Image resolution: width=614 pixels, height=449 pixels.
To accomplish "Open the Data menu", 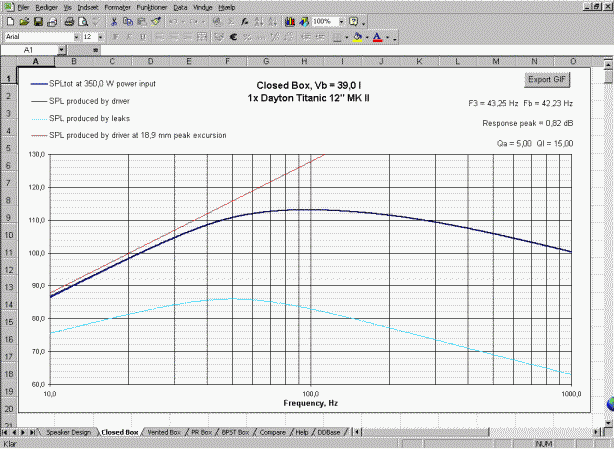I will [180, 7].
